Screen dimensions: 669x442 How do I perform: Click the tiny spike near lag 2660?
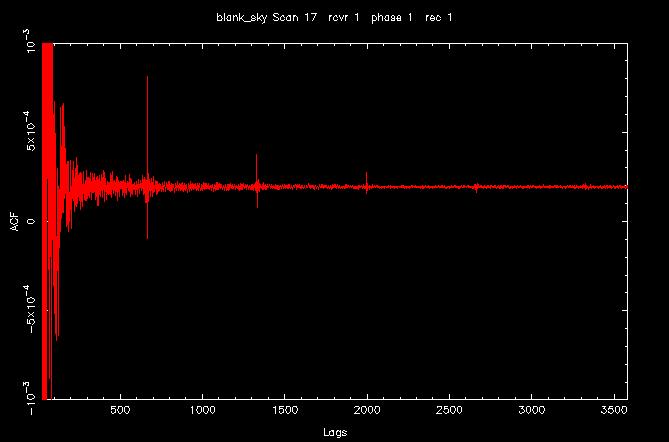(x=476, y=188)
